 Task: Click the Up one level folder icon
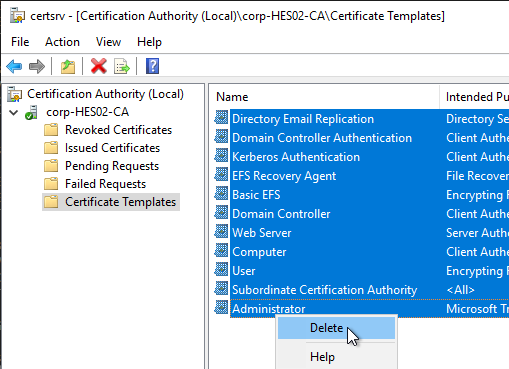point(68,66)
